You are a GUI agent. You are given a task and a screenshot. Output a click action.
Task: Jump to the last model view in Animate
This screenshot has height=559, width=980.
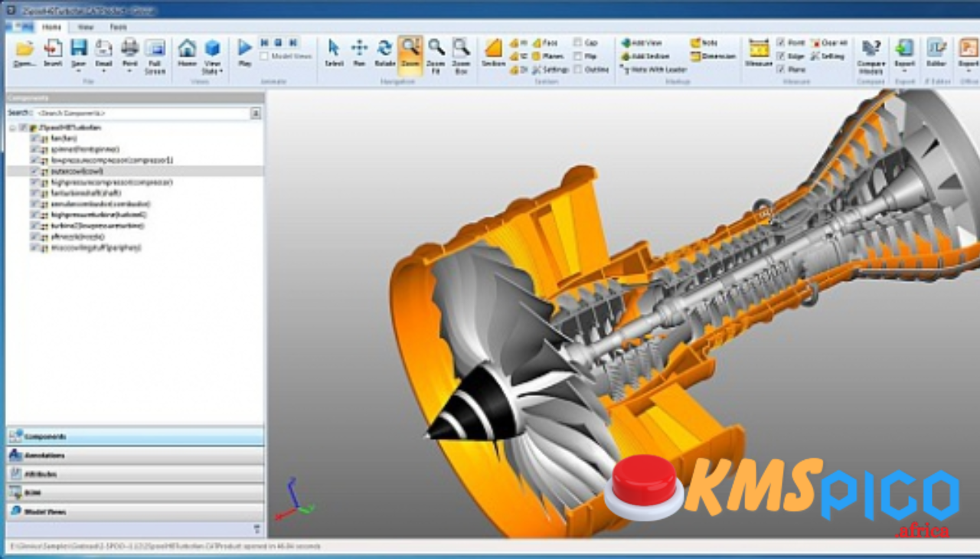[292, 43]
